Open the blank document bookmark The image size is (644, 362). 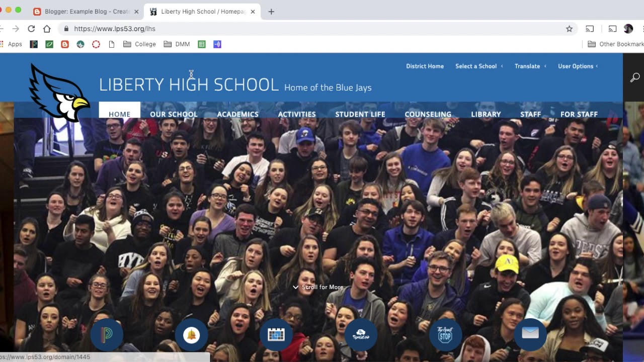click(112, 44)
